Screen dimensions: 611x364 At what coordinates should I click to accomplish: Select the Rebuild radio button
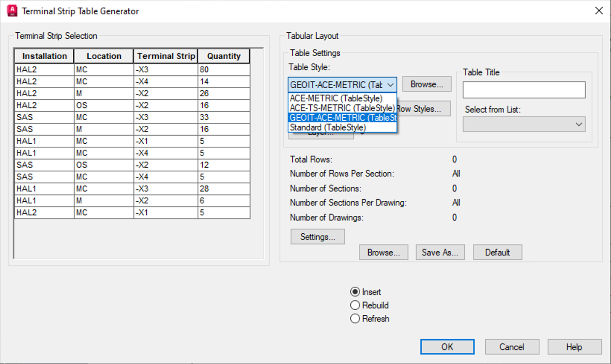(355, 305)
